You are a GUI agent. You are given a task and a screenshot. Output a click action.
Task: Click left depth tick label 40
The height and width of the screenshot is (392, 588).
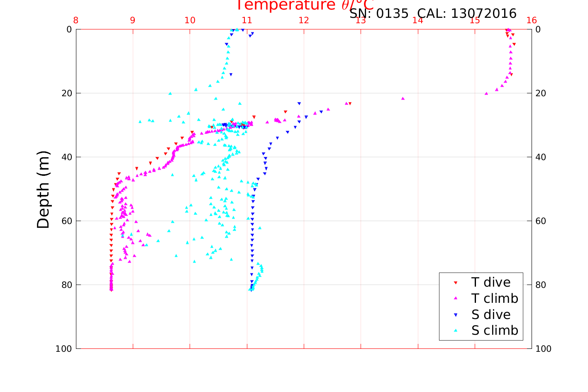[66, 157]
